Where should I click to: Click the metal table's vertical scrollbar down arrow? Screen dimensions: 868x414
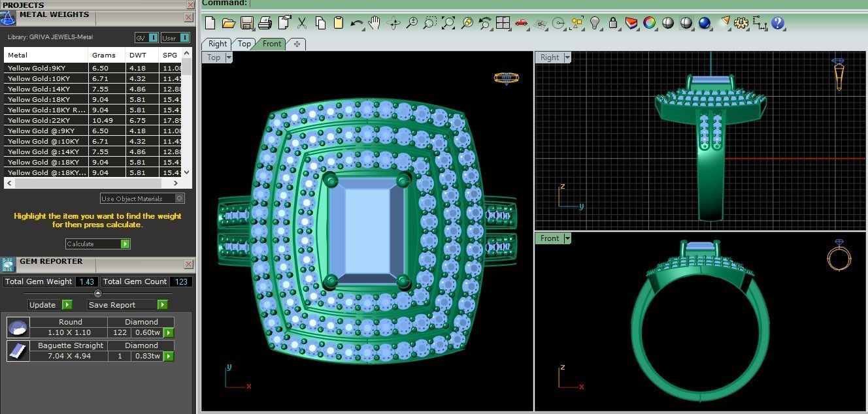187,172
